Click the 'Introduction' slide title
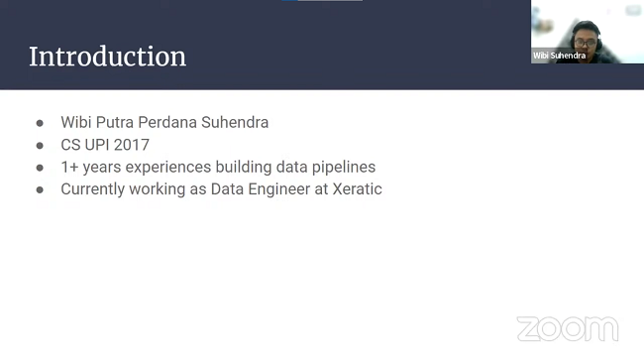The width and height of the screenshot is (644, 362). [108, 57]
